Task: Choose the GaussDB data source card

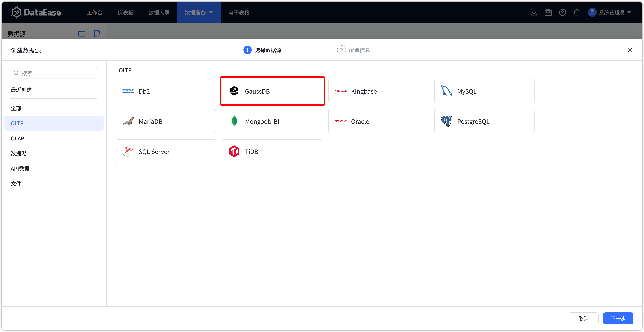Action: click(x=272, y=91)
